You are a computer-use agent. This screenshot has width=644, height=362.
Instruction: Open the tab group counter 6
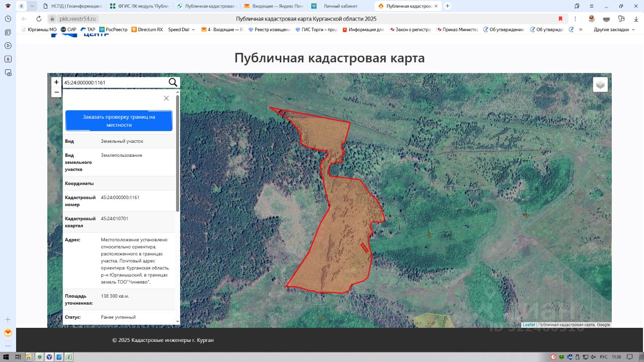[21, 6]
